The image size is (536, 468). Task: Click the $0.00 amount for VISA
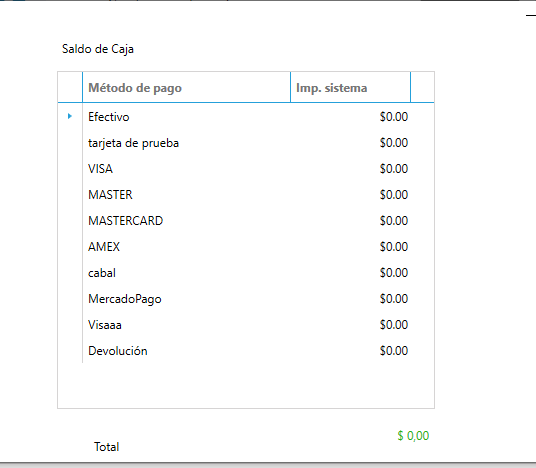(394, 169)
